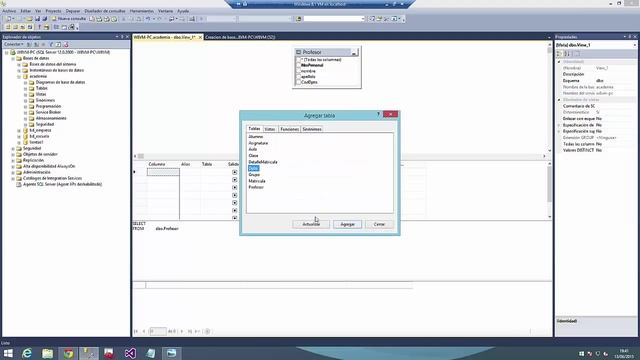Click the Start button on the taskbar
The image size is (640, 360).
tap(8, 353)
